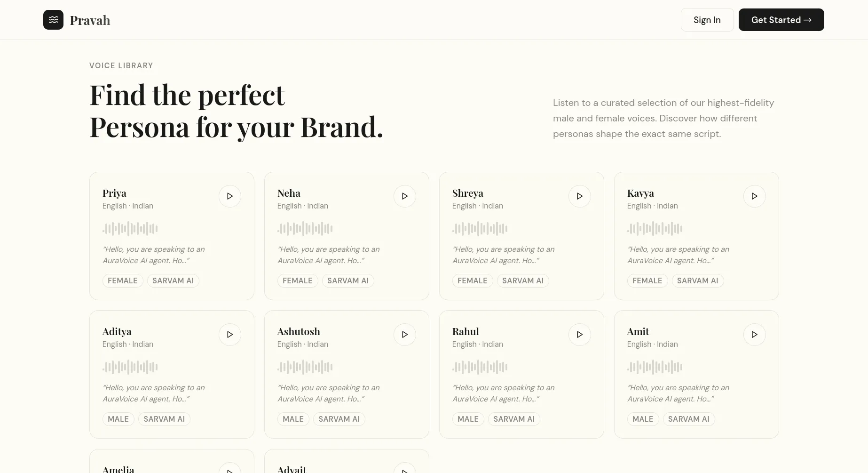
Task: Select the Ashutosh voice card title
Action: (299, 332)
